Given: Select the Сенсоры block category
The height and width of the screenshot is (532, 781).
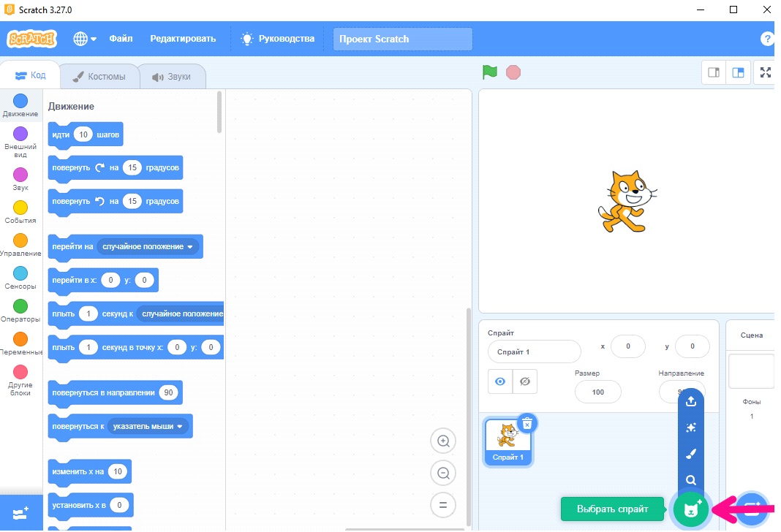Looking at the screenshot, I should point(20,278).
